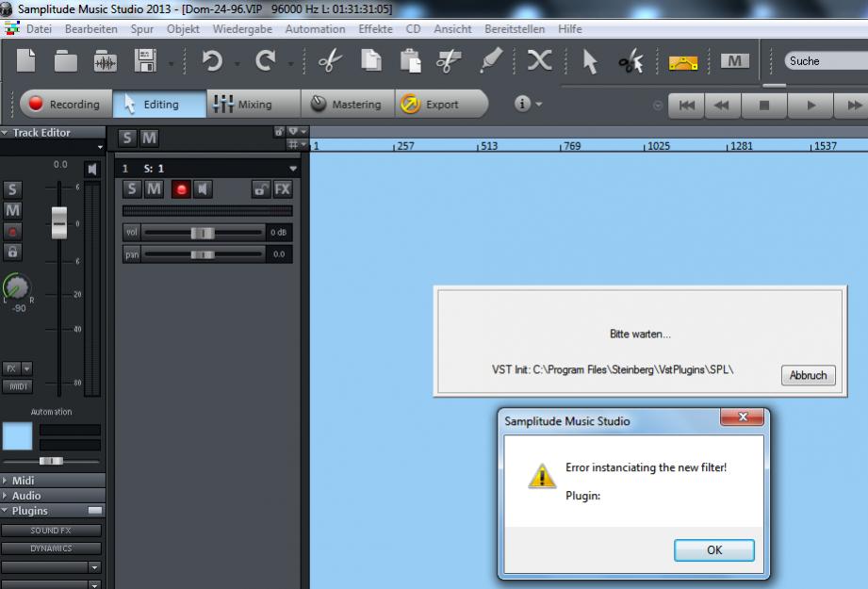
Task: Toggle speaker monitor icon in Track Editor
Action: (92, 169)
